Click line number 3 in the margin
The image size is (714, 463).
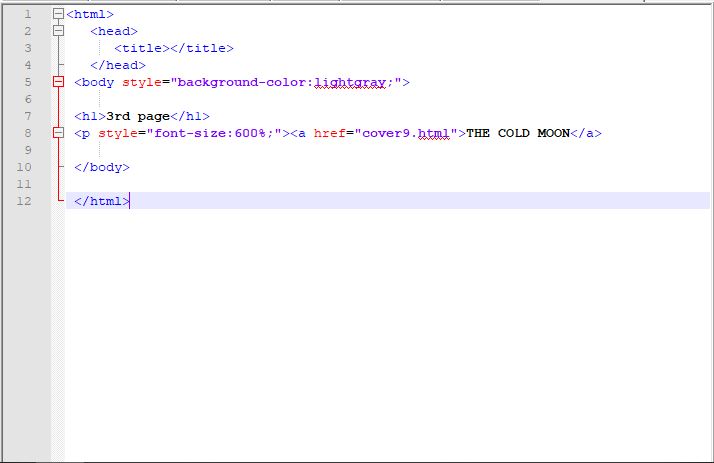(26, 48)
